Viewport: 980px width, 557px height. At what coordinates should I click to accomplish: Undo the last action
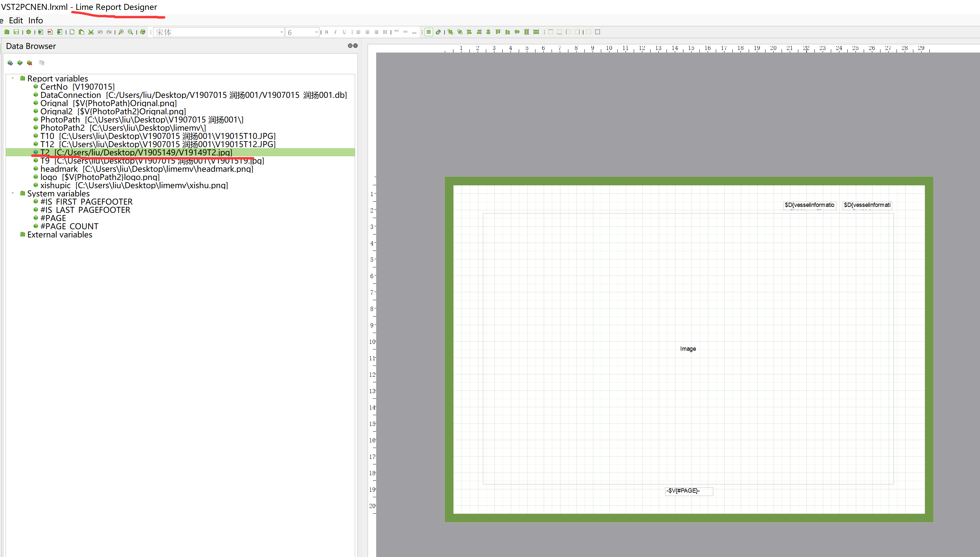pyautogui.click(x=100, y=32)
